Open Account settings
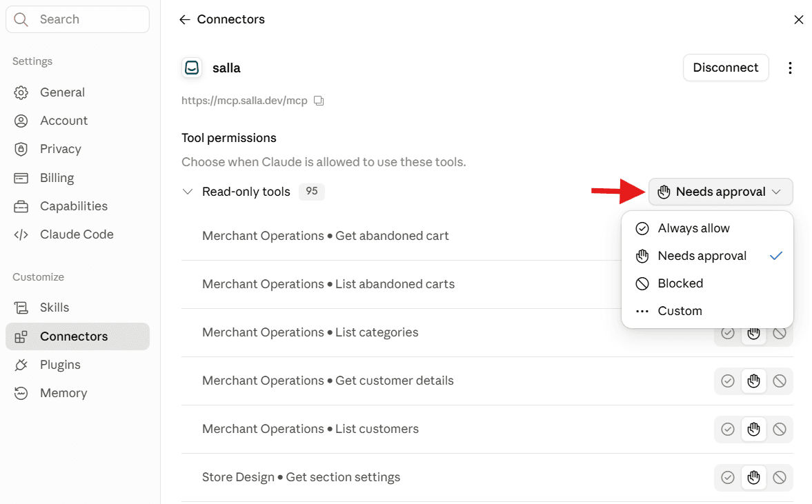This screenshot has width=812, height=504. coord(77,121)
